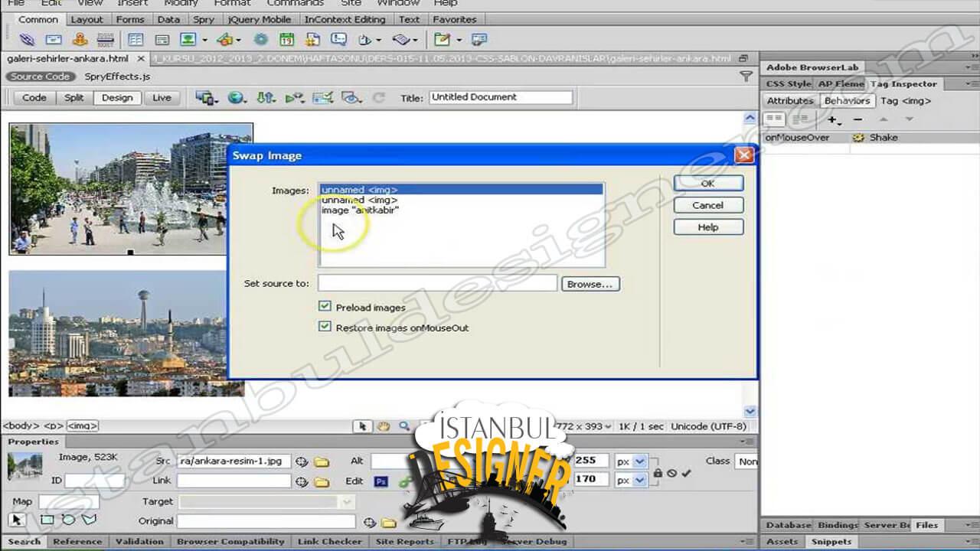Click the Named Anchor insert icon
The width and height of the screenshot is (980, 551).
point(80,39)
